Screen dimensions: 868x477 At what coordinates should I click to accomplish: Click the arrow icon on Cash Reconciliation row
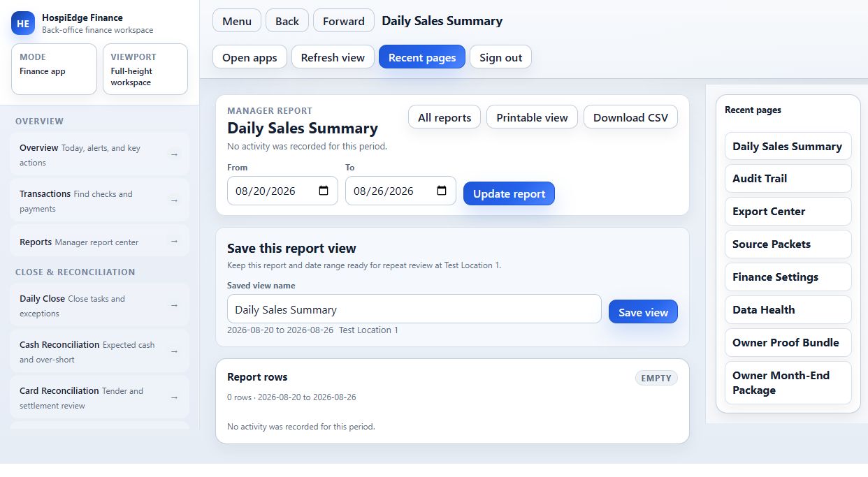[x=174, y=352]
